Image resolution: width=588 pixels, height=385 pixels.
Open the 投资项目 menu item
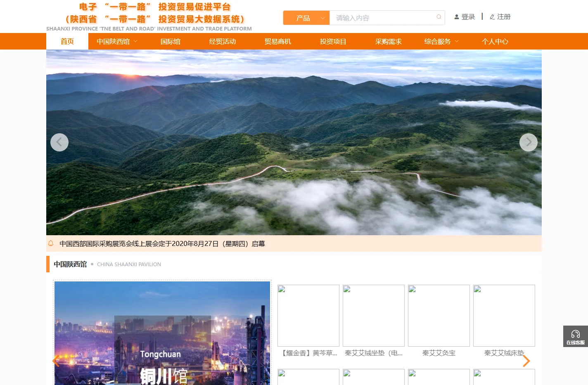click(333, 41)
